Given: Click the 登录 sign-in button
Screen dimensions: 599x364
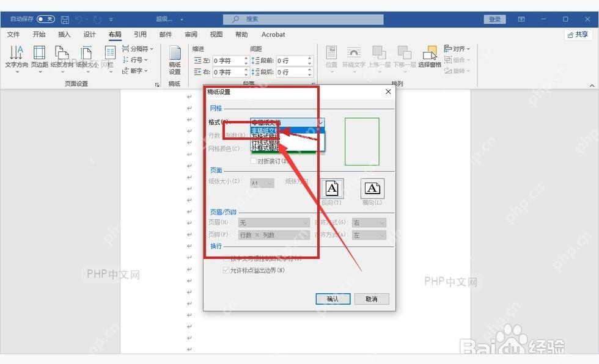Looking at the screenshot, I should [494, 19].
